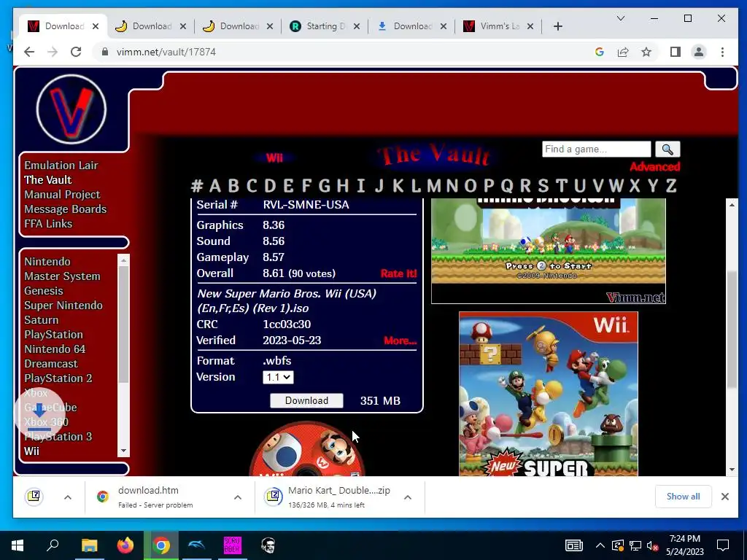This screenshot has height=560, width=747.
Task: Click the magnifier search button beside Find a game
Action: click(667, 149)
